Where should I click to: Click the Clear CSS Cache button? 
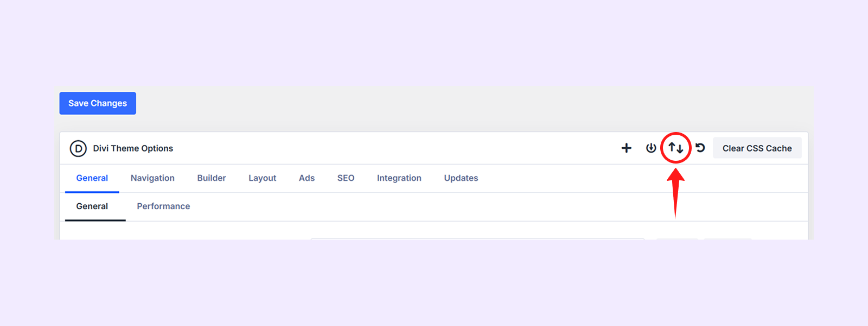(757, 148)
